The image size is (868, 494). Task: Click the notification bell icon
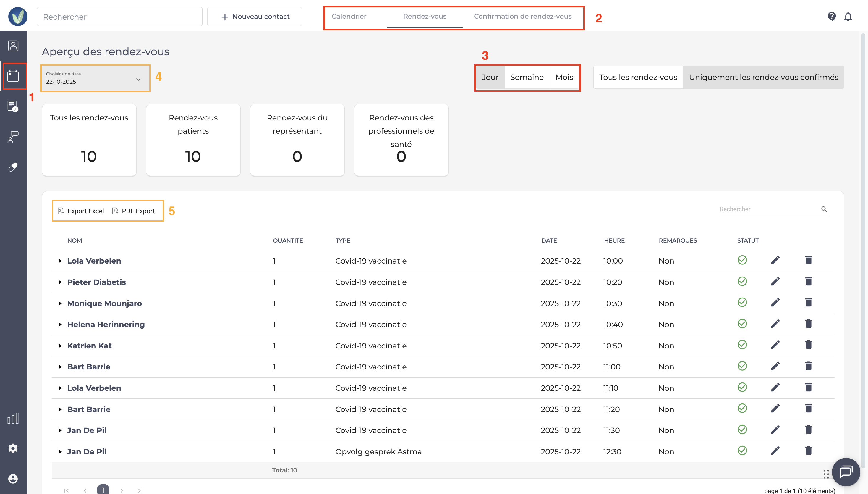(x=848, y=16)
